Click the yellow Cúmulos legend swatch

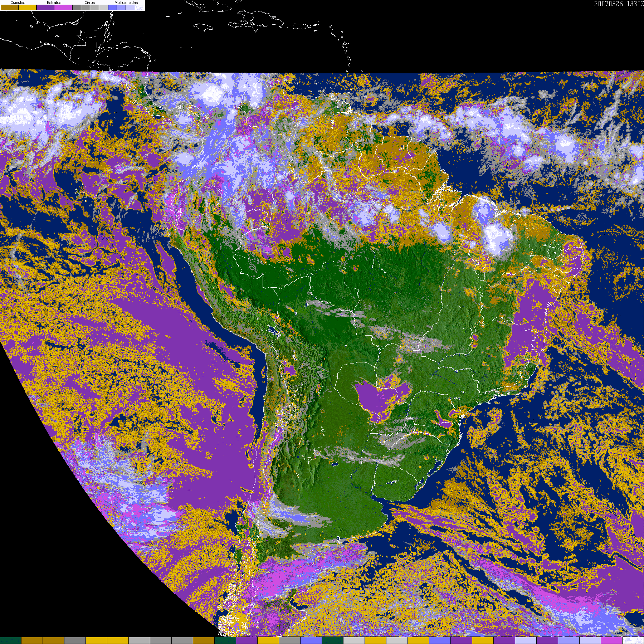click(28, 8)
